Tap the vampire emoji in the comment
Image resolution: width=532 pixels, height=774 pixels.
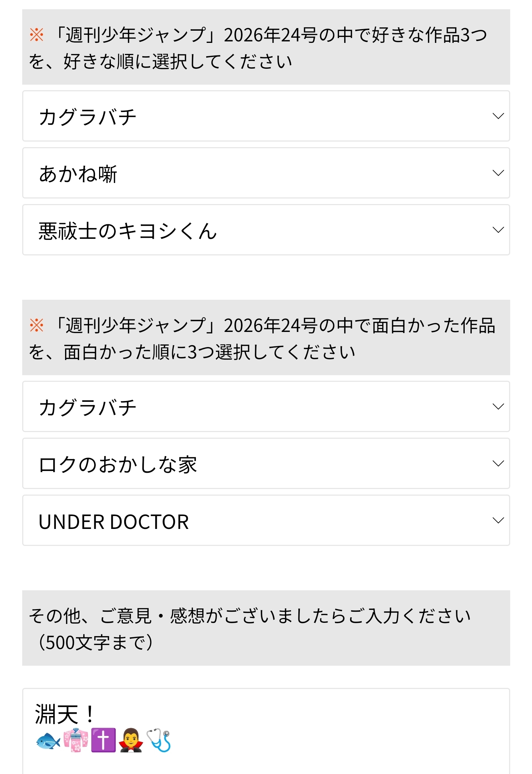(x=131, y=740)
